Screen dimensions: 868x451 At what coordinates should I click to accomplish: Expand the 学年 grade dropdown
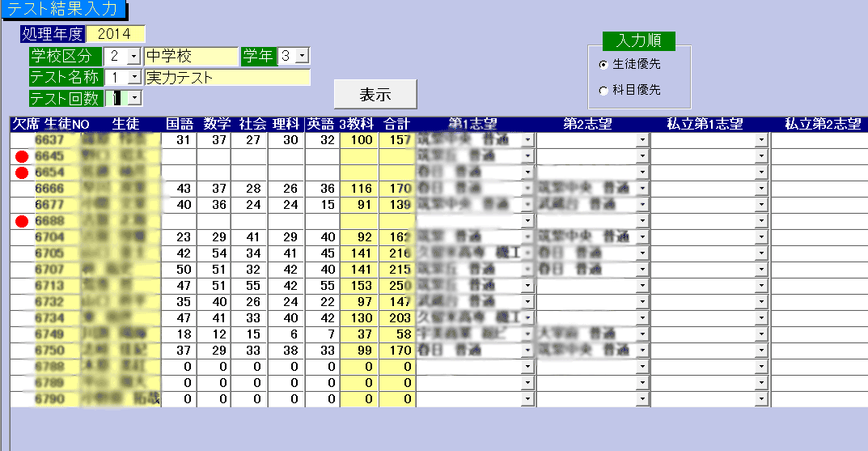pyautogui.click(x=303, y=57)
